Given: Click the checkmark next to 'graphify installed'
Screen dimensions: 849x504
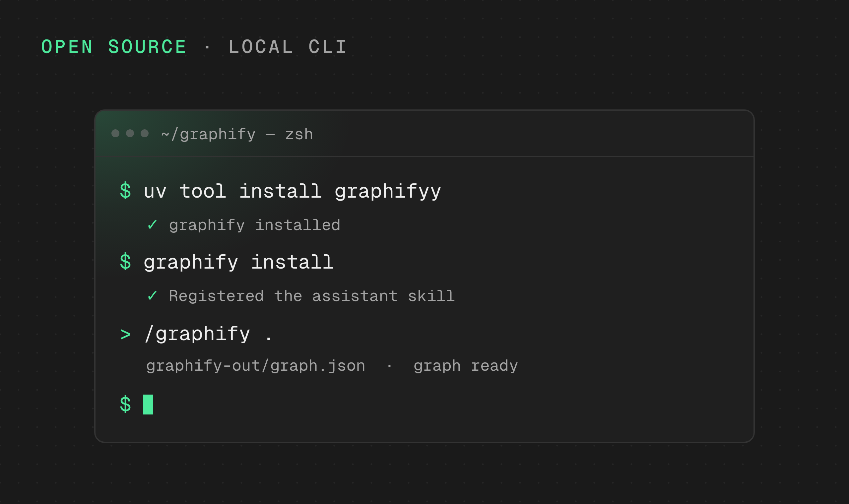Looking at the screenshot, I should click(152, 224).
